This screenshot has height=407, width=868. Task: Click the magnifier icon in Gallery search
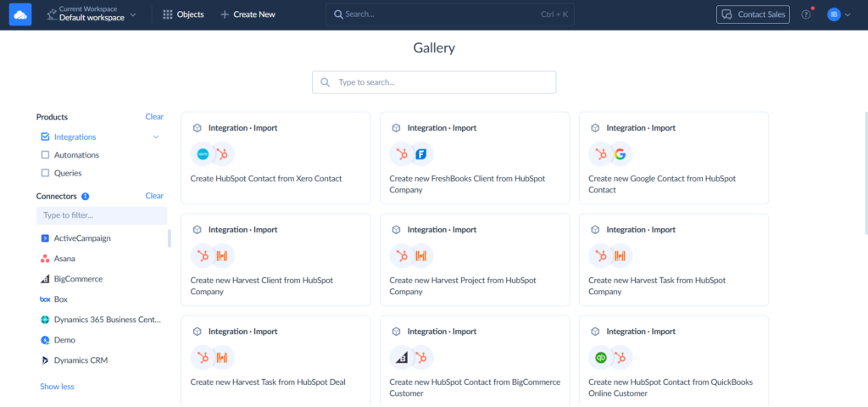click(325, 82)
